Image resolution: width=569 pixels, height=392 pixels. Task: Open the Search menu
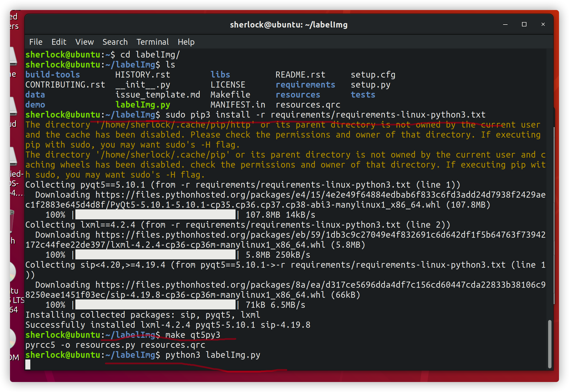coord(115,42)
